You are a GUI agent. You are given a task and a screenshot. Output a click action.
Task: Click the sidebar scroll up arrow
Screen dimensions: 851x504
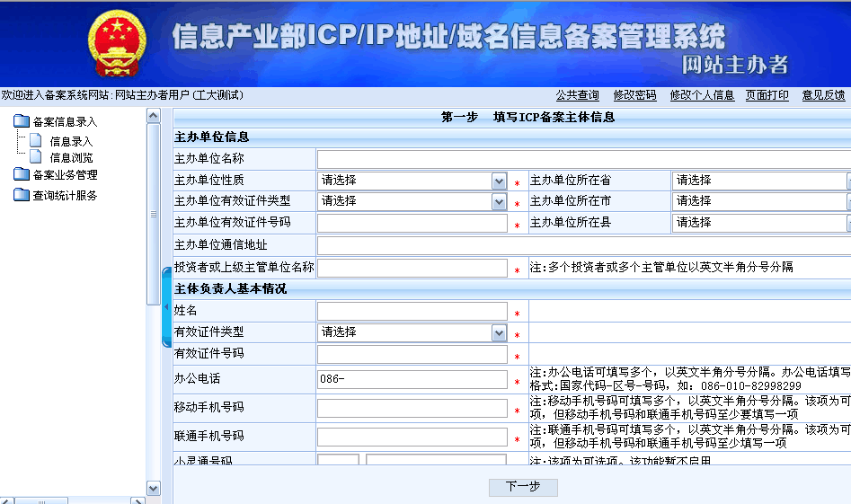[153, 117]
